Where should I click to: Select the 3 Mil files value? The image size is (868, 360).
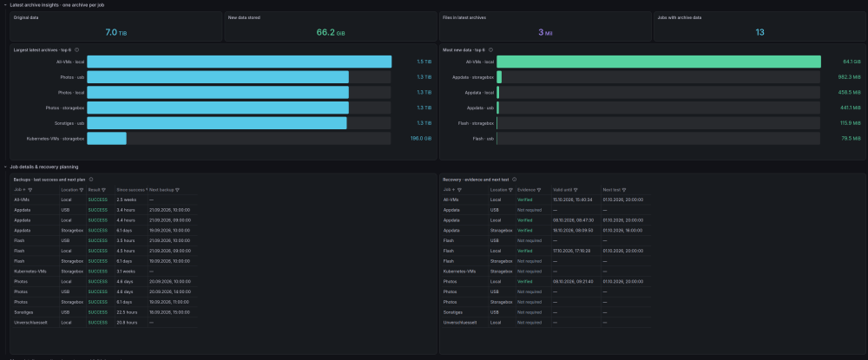pyautogui.click(x=545, y=33)
